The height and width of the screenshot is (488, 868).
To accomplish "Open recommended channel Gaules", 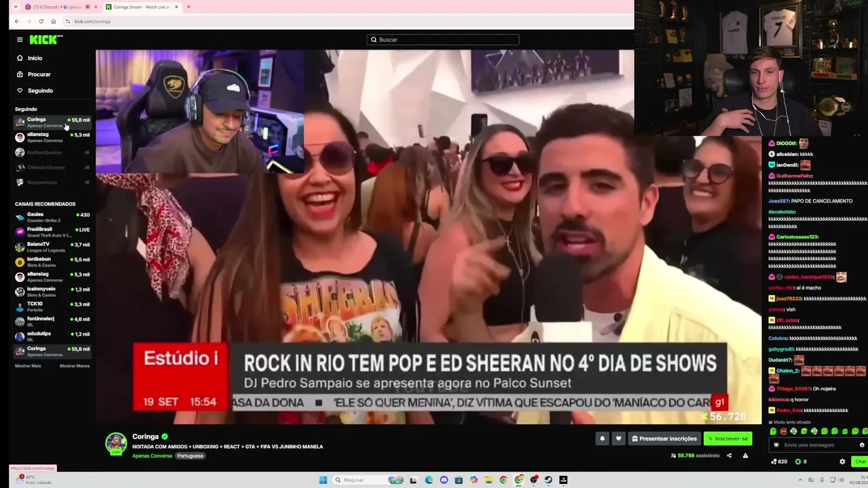I will click(x=53, y=217).
